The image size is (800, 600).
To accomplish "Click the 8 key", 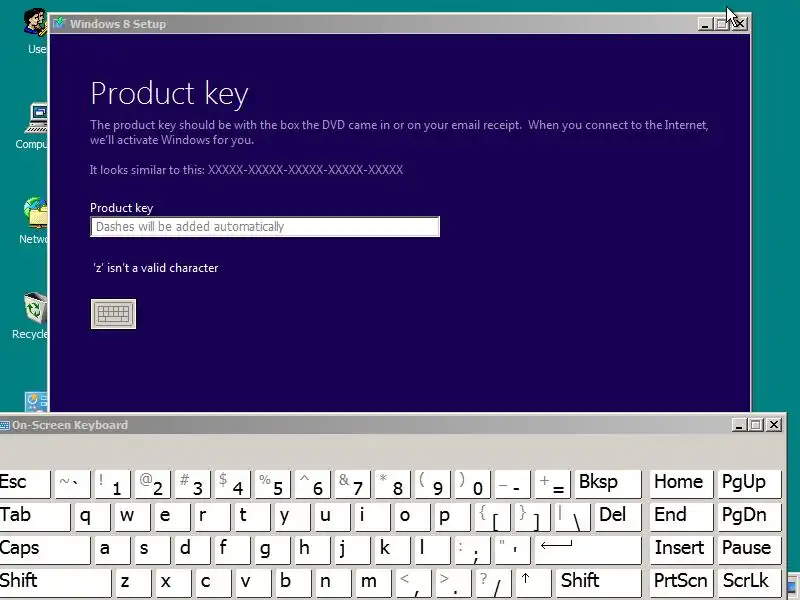I will click(x=393, y=483).
